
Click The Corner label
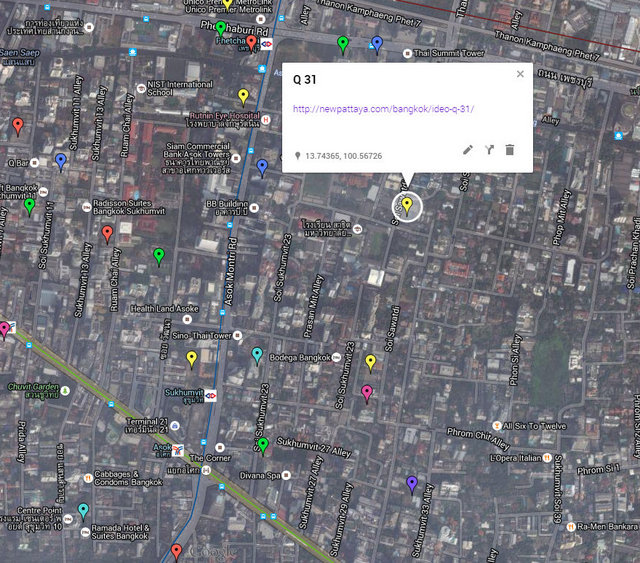click(210, 458)
